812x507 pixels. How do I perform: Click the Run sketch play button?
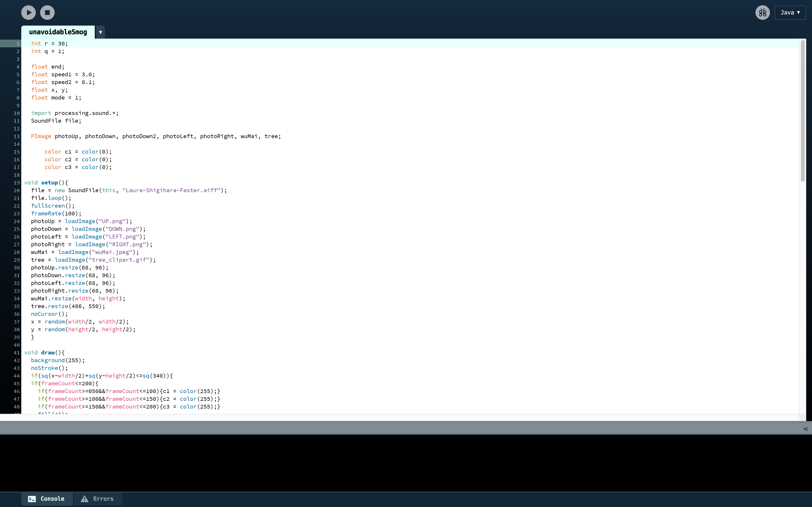pyautogui.click(x=29, y=12)
